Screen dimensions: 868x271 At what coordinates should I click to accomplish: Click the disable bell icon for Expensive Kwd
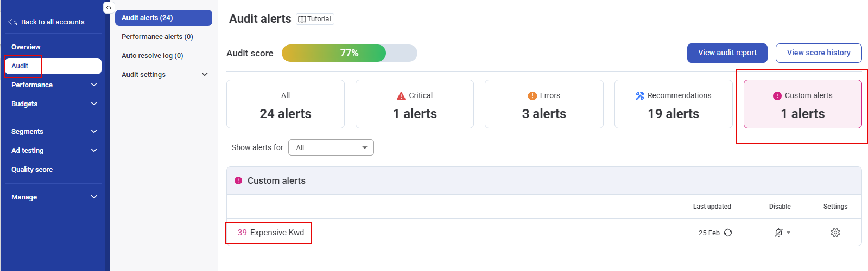pos(778,233)
